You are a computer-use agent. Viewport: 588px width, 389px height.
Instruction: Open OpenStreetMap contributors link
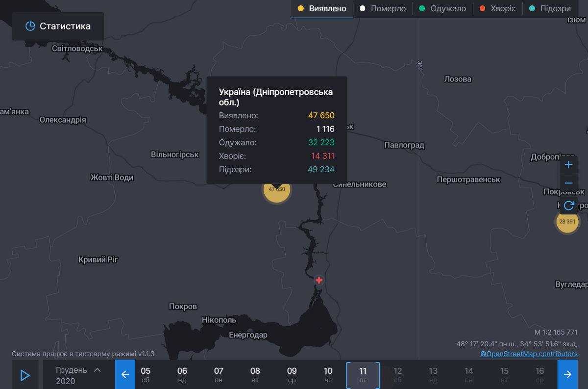529,354
